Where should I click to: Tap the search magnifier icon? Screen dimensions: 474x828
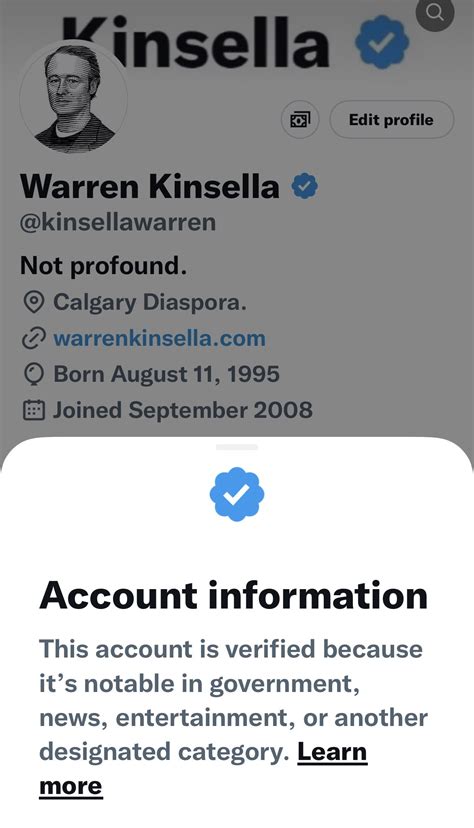[x=435, y=13]
